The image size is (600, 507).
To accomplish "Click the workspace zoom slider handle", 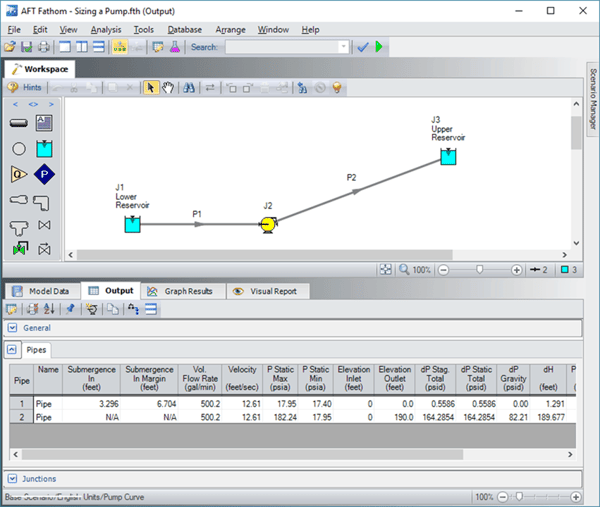I will [479, 270].
